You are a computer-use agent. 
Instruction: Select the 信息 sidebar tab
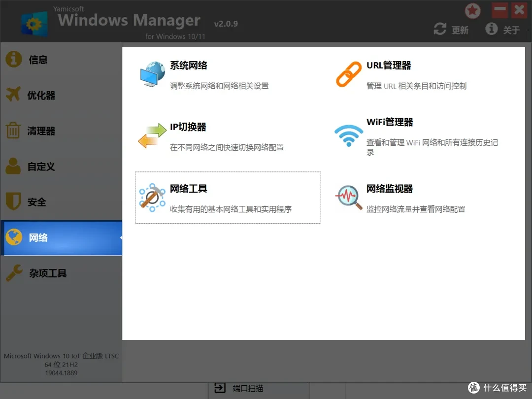click(x=61, y=60)
